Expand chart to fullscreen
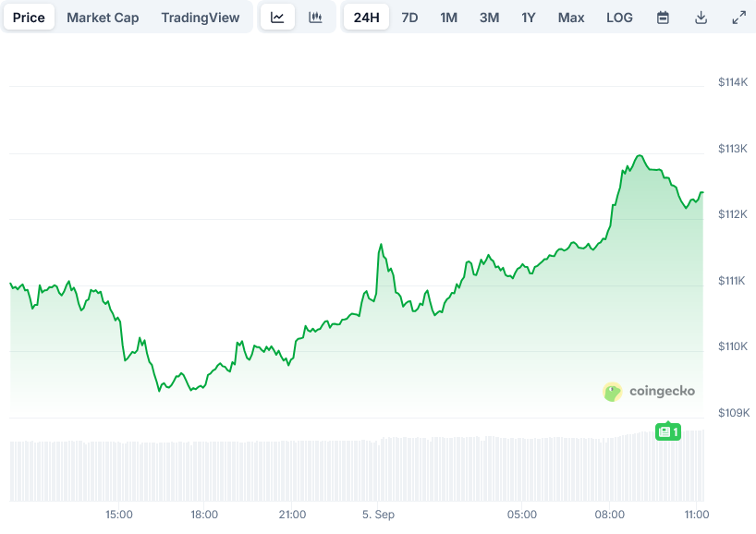 coord(738,18)
